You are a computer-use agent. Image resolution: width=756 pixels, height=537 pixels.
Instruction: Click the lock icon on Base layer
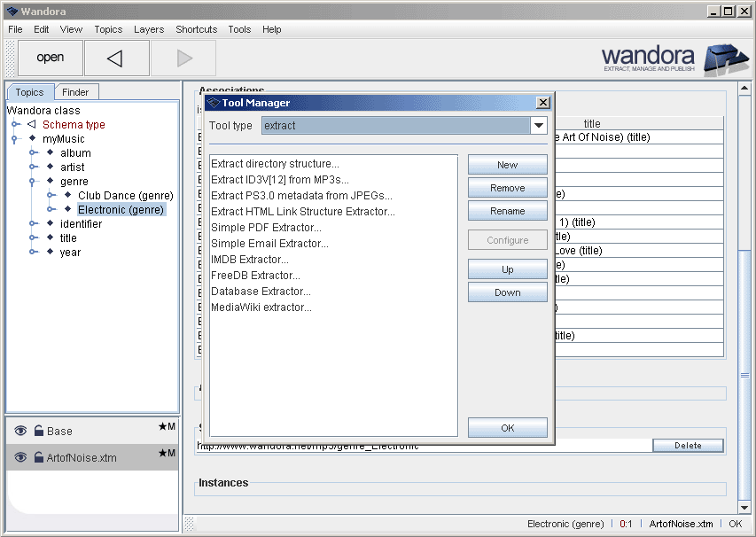click(39, 432)
